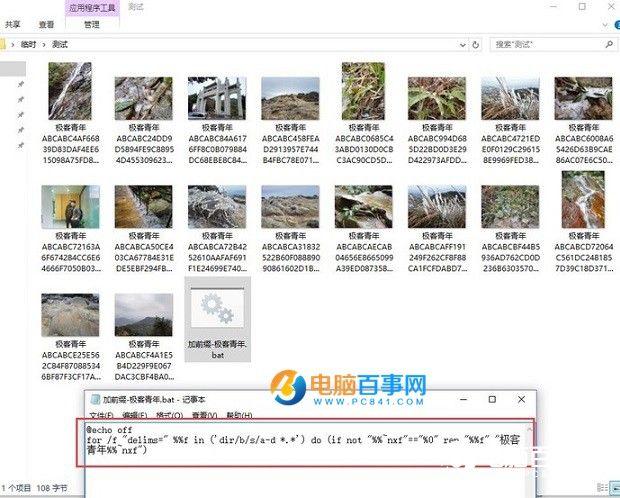
Task: Open the 帮助(H) menu in Notepad
Action: (x=239, y=415)
